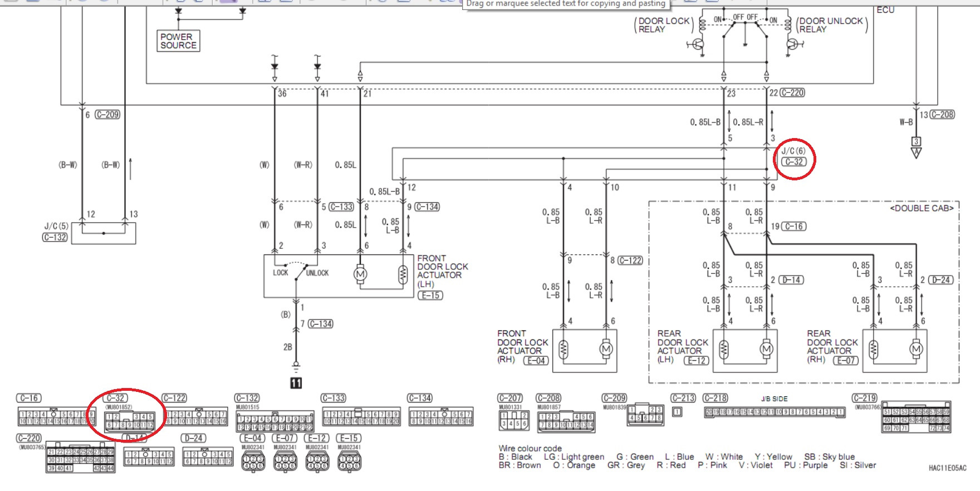
Task: Select FRONT DOOR LOCK ACTUATOR (RH) label
Action: pyautogui.click(x=522, y=346)
